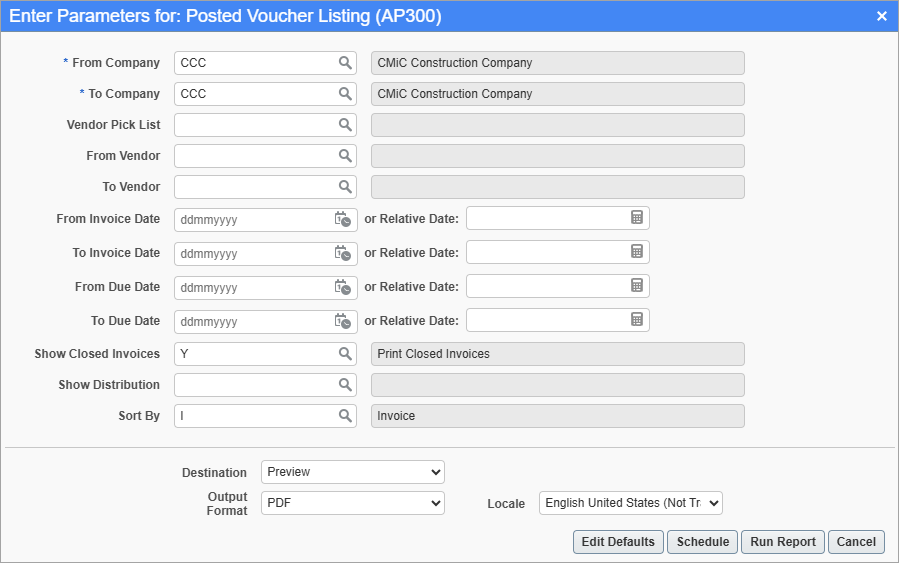Click the Run Report button
The height and width of the screenshot is (563, 899).
coord(783,542)
